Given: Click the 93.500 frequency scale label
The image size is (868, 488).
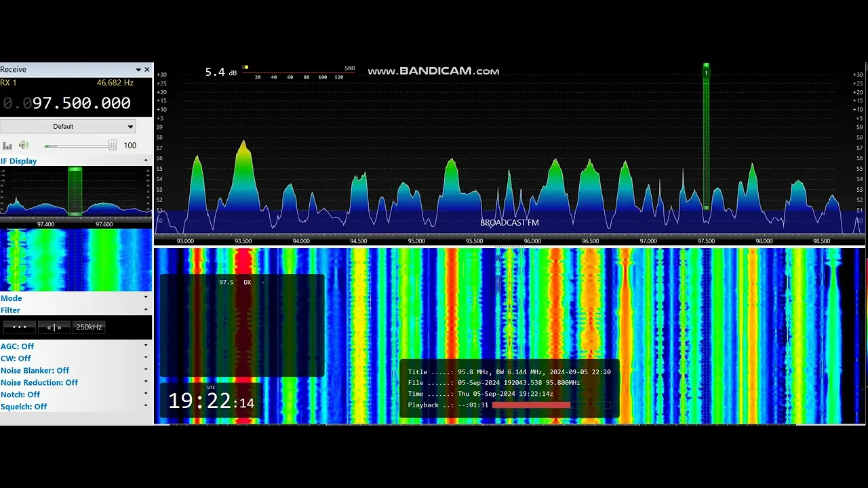Looking at the screenshot, I should tap(243, 241).
